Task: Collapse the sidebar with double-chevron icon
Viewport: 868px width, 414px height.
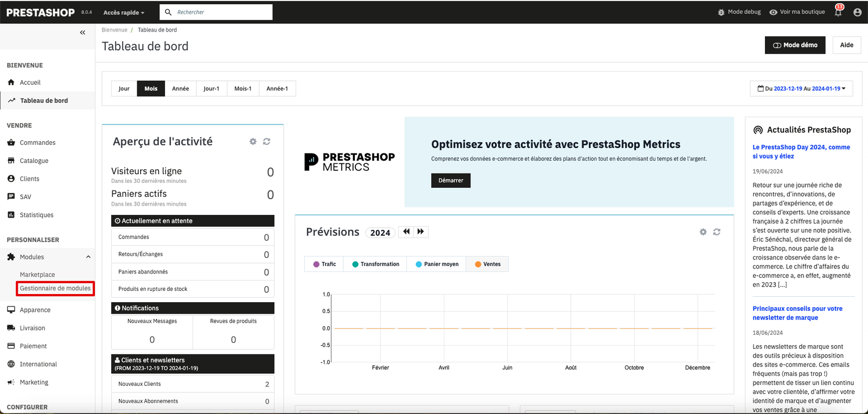Action: [x=82, y=33]
